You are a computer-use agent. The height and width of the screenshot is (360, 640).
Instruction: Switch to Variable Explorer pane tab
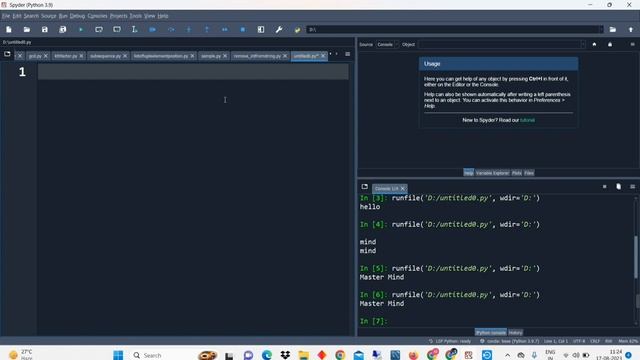point(492,173)
